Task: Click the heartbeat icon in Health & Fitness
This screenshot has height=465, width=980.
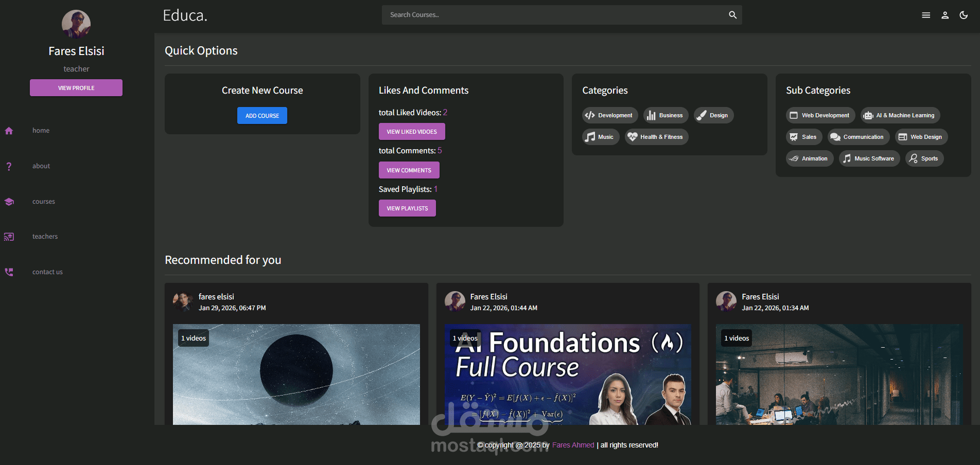Action: [x=632, y=137]
